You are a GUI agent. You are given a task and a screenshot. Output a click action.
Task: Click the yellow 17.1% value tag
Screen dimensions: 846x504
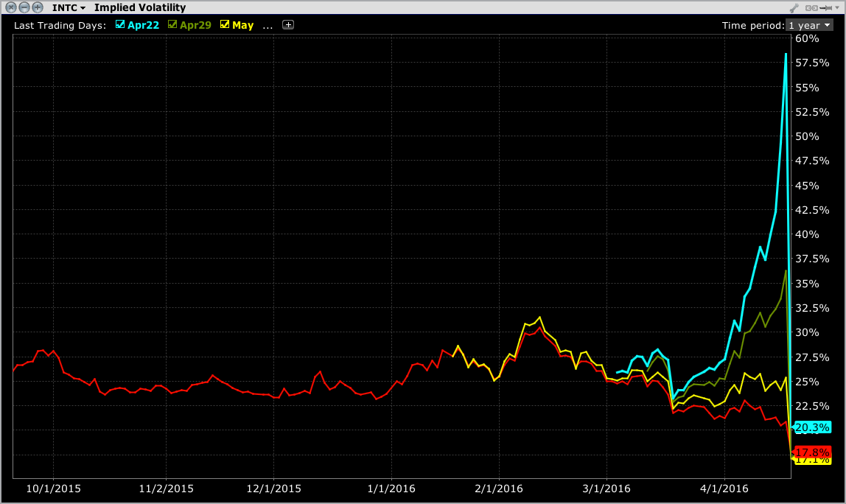(812, 461)
